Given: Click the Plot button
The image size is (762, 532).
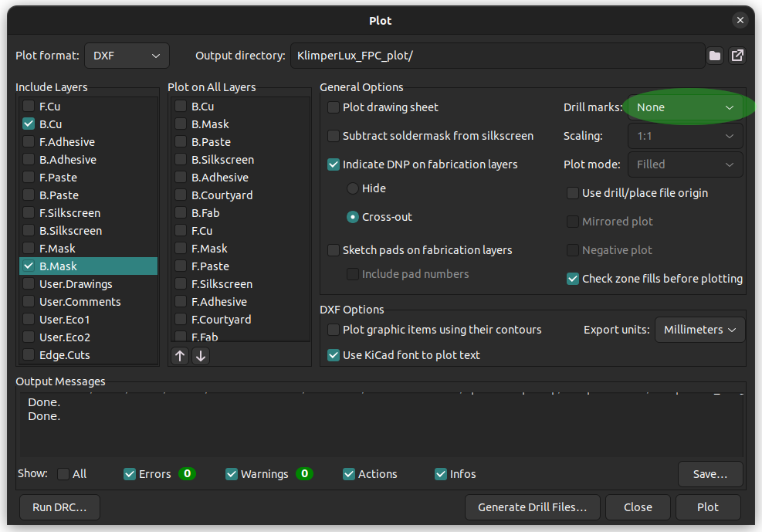Looking at the screenshot, I should tap(708, 507).
